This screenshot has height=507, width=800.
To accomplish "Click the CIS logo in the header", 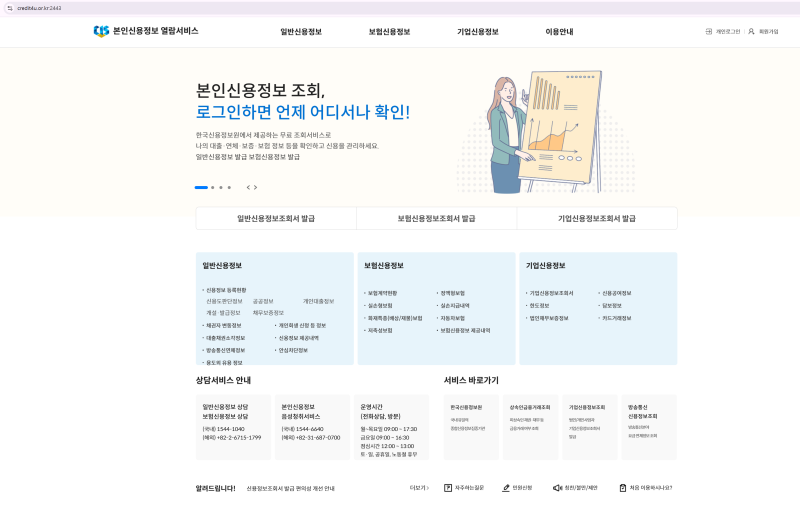I will [101, 31].
